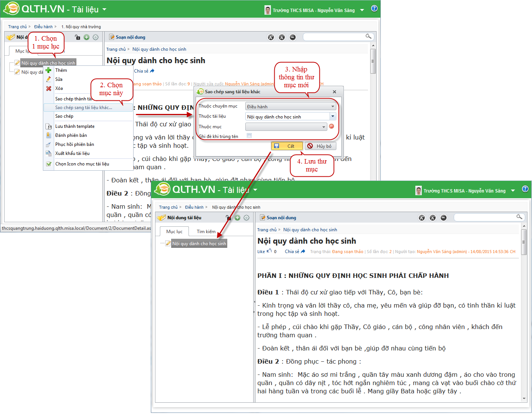Choose Lưu thành template in the context menu
This screenshot has width=532, height=414.
(88, 126)
